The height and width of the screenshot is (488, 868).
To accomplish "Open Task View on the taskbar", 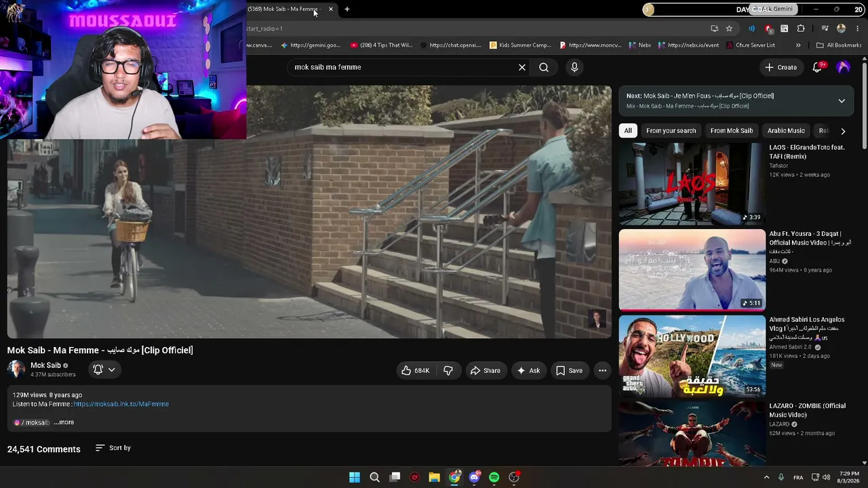I will click(395, 477).
